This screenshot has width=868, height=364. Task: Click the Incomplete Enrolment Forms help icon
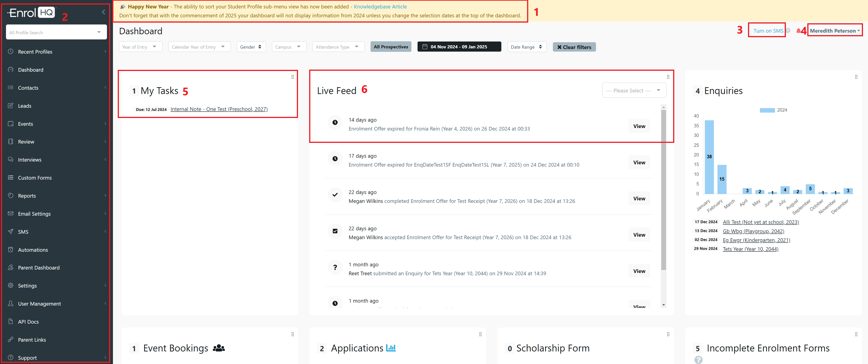(x=698, y=360)
